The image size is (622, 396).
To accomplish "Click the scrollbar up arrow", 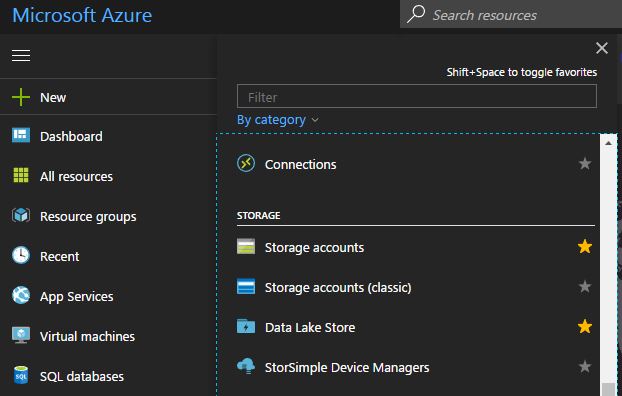I will [x=608, y=143].
